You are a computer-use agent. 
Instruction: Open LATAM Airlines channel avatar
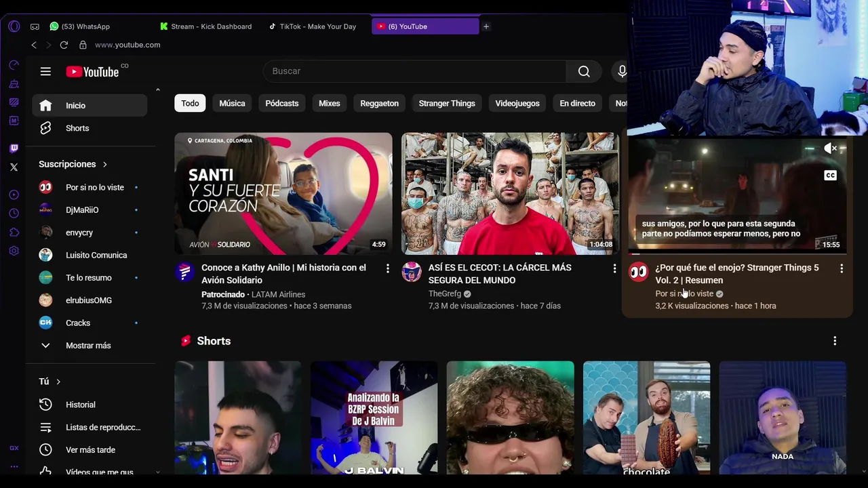click(184, 272)
